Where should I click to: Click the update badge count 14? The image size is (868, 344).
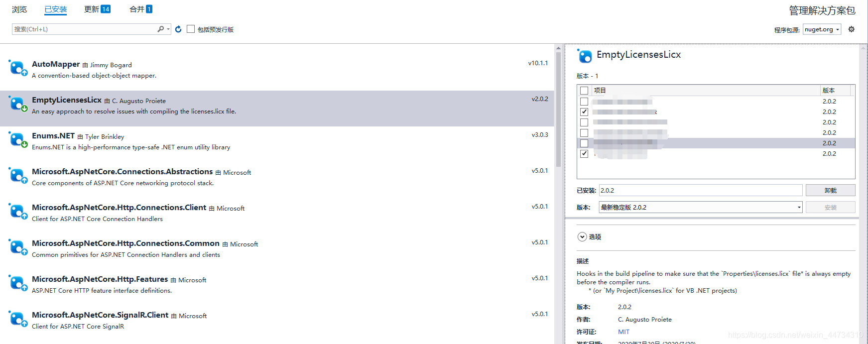106,9
